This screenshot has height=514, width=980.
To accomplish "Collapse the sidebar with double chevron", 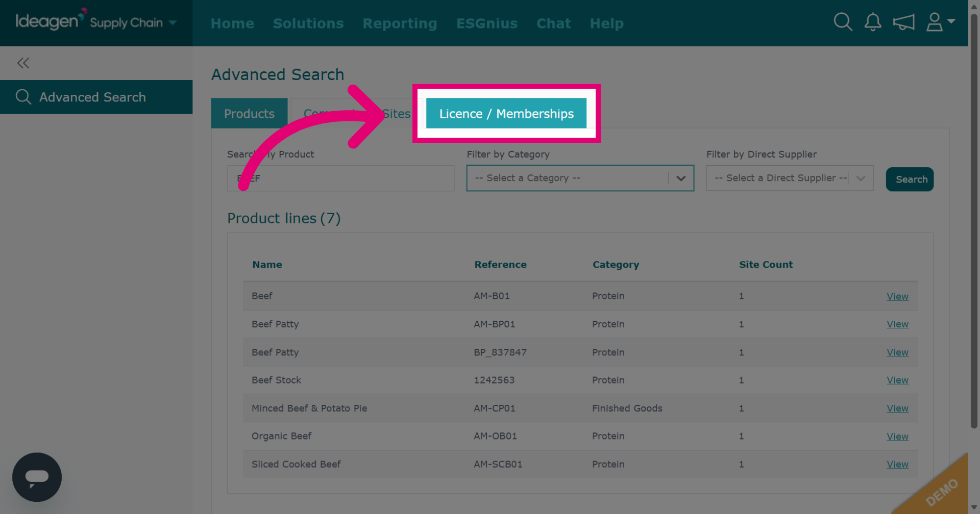I will pos(23,63).
